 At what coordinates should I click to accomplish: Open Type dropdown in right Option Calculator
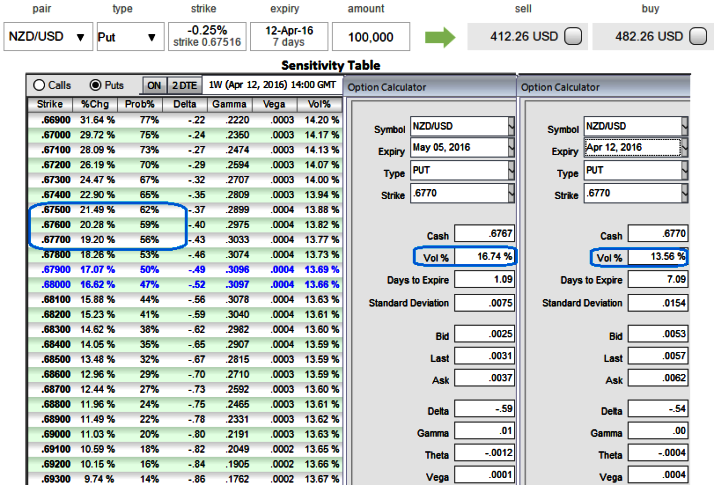click(x=685, y=170)
